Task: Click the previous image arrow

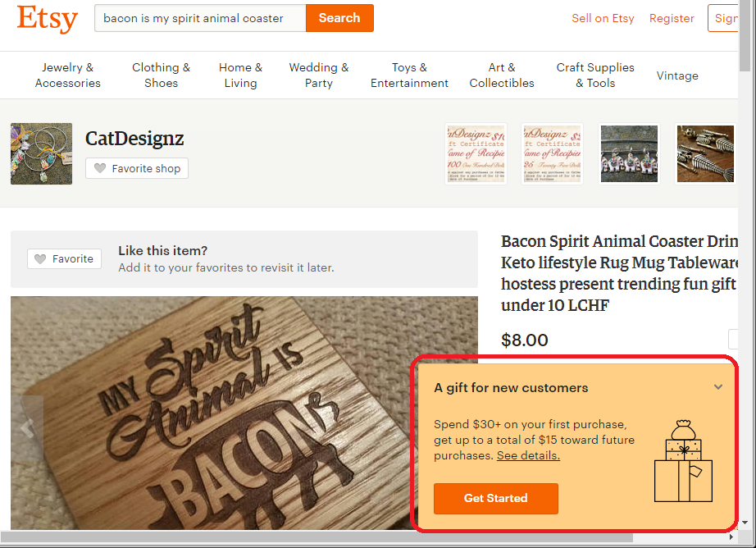Action: click(27, 428)
